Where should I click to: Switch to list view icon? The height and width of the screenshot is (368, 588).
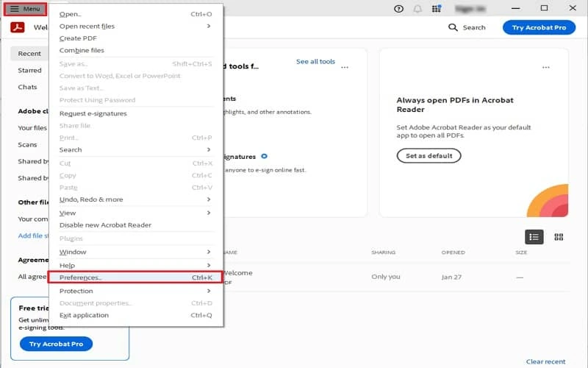point(534,237)
